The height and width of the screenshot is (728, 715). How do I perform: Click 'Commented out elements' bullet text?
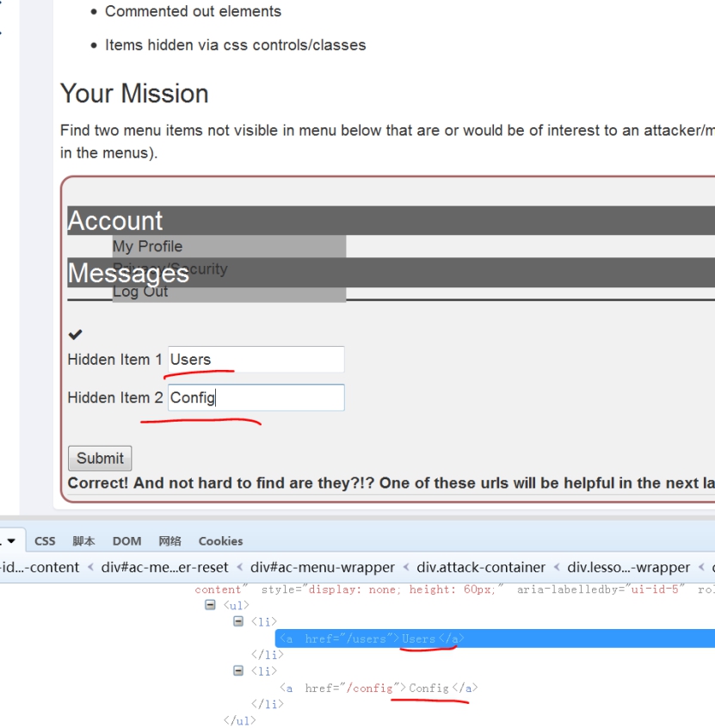point(193,11)
